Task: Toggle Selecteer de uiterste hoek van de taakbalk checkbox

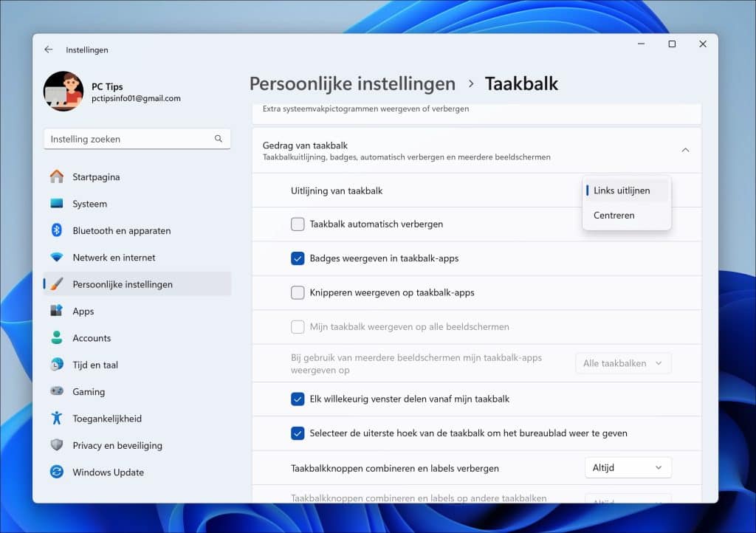Action: 298,433
